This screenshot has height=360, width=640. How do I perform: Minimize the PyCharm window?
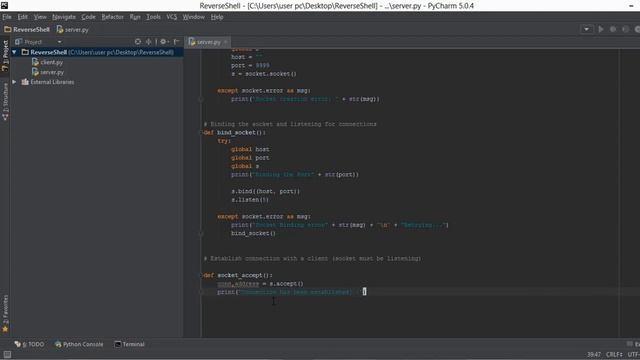[631, 6]
